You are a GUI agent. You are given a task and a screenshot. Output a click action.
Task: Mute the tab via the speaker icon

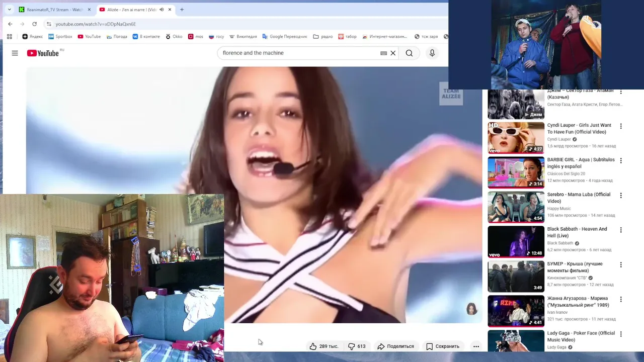pos(162,10)
